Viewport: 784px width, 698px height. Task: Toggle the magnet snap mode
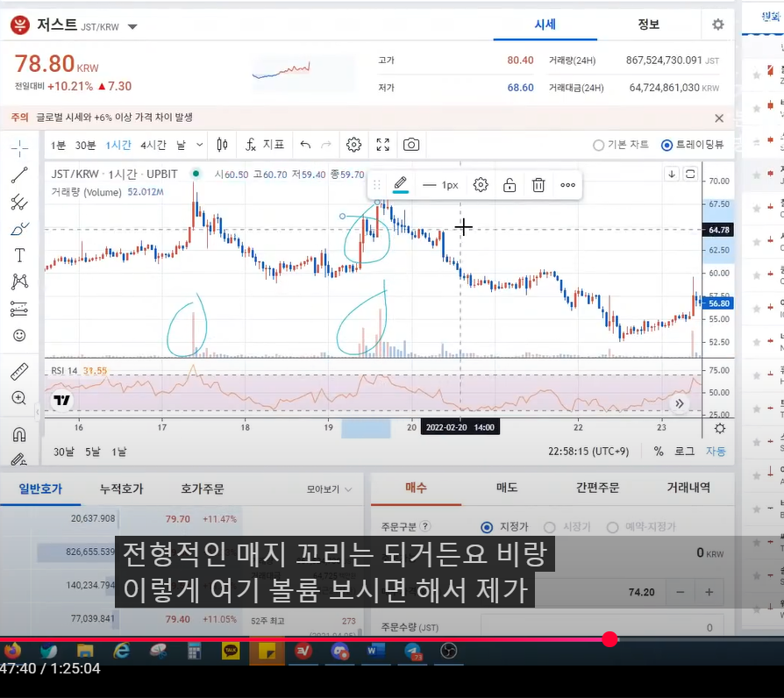(19, 435)
